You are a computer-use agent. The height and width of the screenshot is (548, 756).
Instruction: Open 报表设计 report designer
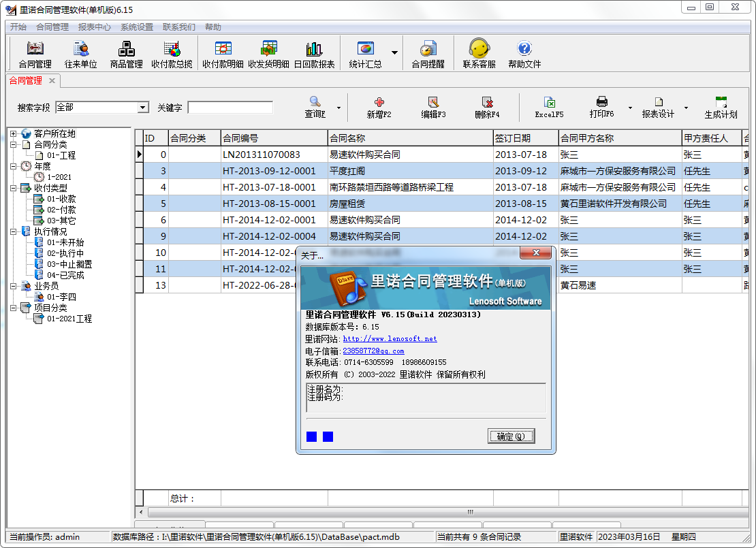[658, 108]
